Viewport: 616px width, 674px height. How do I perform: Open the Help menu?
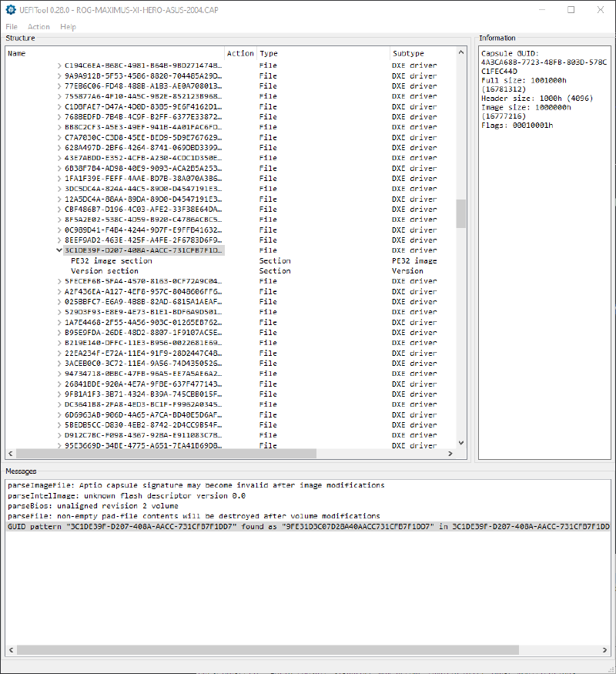click(66, 26)
